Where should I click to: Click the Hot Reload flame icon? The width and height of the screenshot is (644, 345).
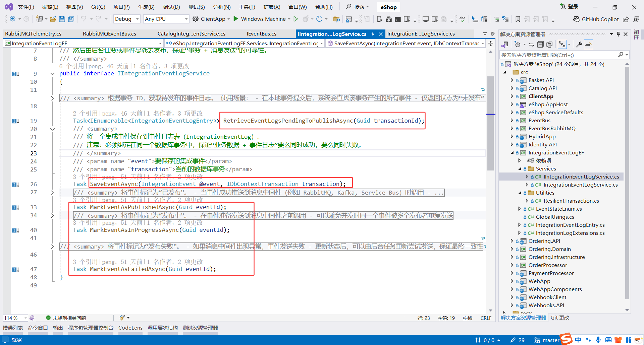[x=305, y=19]
